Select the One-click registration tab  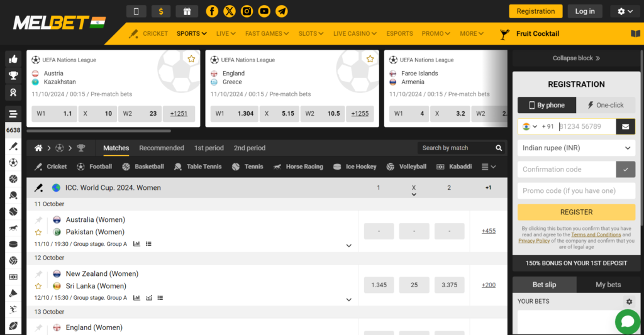[x=605, y=106]
